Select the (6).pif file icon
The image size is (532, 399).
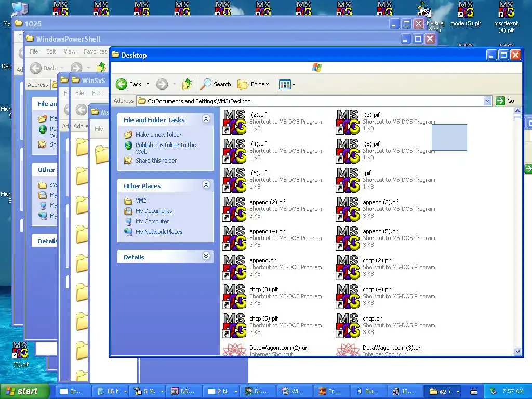point(234,180)
